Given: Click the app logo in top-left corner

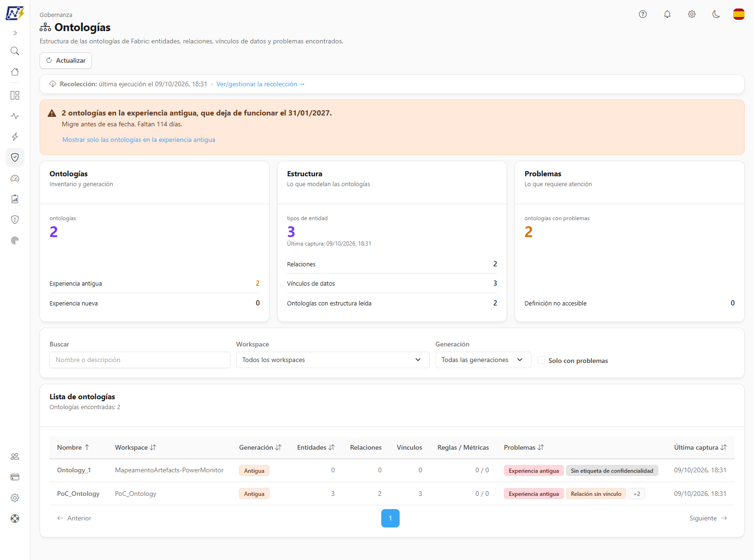Looking at the screenshot, I should coord(15,13).
